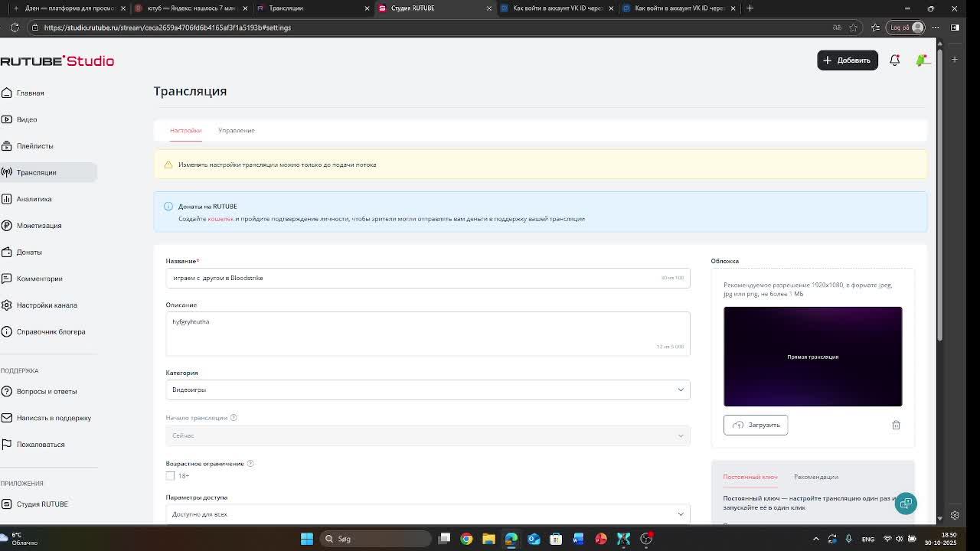Viewport: 980px width, 551px height.
Task: Open the Начало трансляции dropdown
Action: coord(428,435)
